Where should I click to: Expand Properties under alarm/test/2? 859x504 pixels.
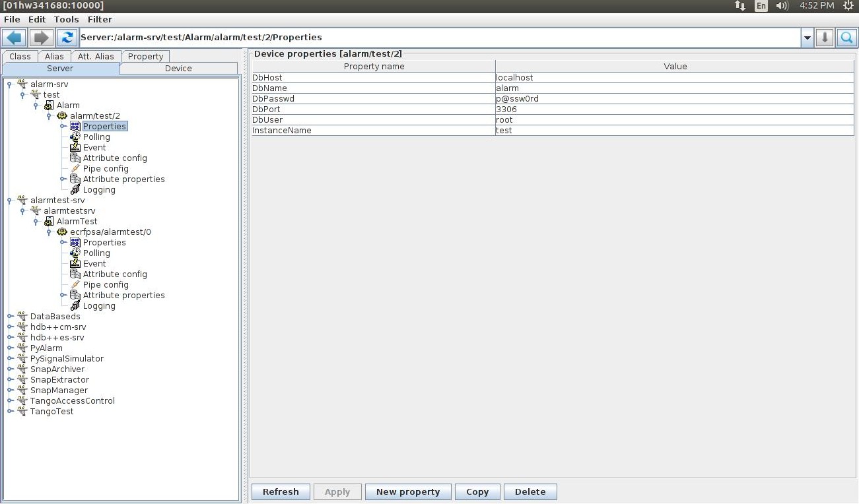coord(63,127)
